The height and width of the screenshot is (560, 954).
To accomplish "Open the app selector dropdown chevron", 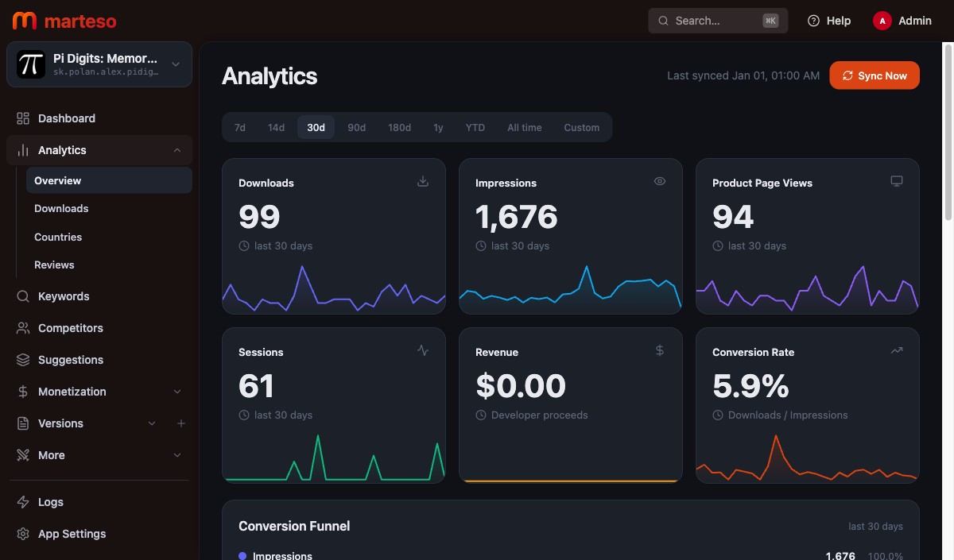I will tap(176, 64).
